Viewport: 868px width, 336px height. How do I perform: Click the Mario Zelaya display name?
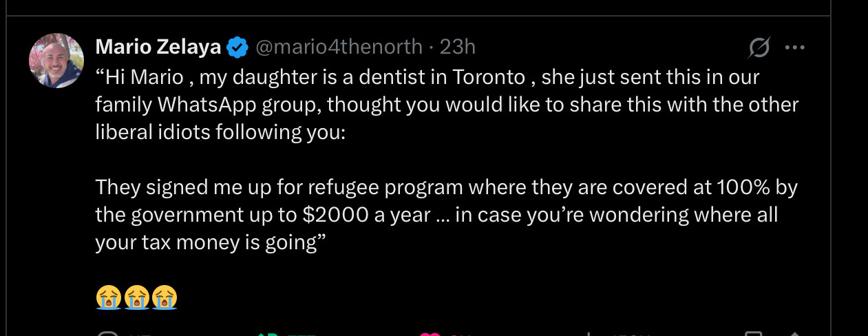158,47
